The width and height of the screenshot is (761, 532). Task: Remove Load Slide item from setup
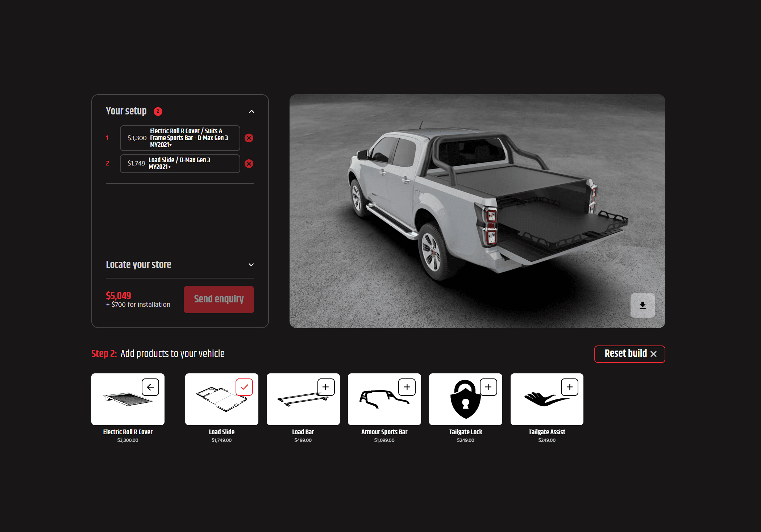249,164
